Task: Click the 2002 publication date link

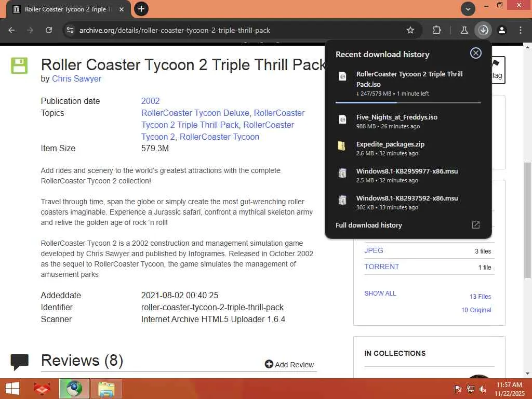Action: pyautogui.click(x=150, y=101)
